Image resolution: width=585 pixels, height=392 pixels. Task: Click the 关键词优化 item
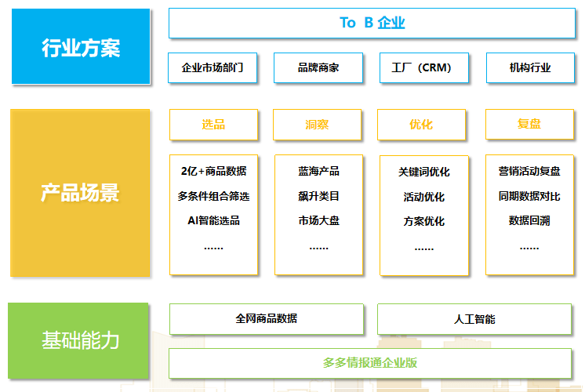[424, 172]
